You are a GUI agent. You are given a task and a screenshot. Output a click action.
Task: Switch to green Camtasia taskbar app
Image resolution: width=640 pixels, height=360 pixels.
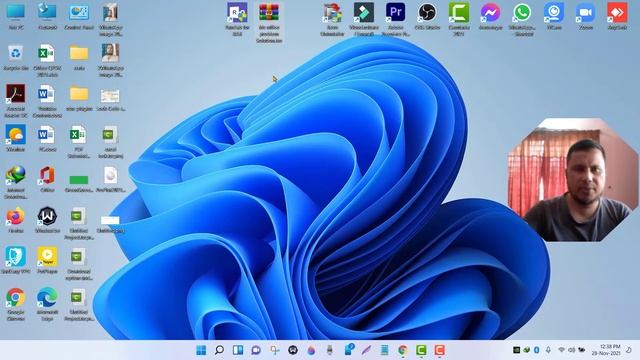[x=421, y=350]
